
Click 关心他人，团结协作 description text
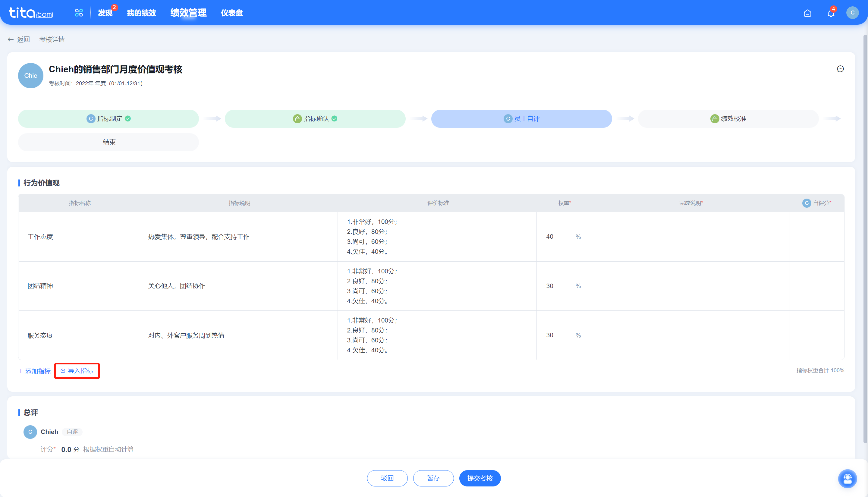177,286
